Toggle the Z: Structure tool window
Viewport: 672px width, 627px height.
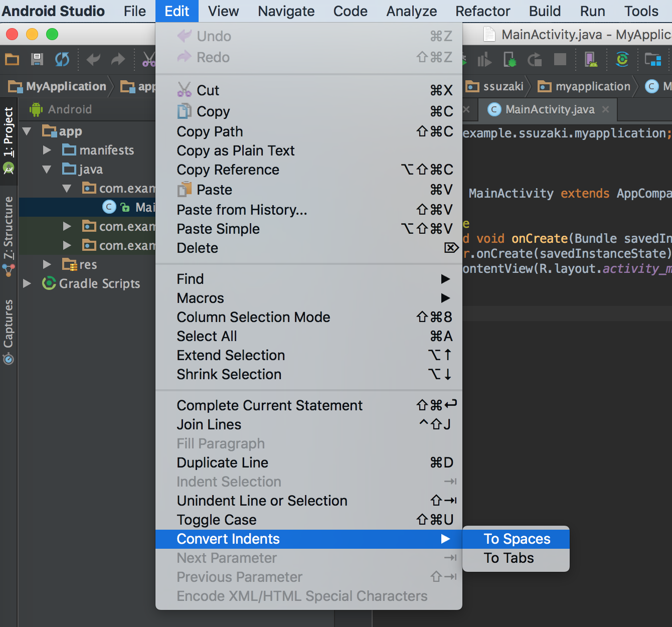point(9,237)
